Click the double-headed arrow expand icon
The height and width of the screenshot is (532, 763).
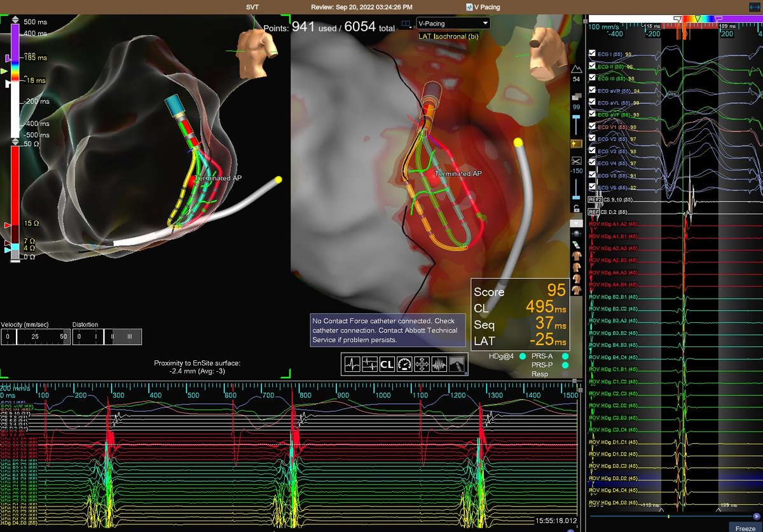coord(755,6)
